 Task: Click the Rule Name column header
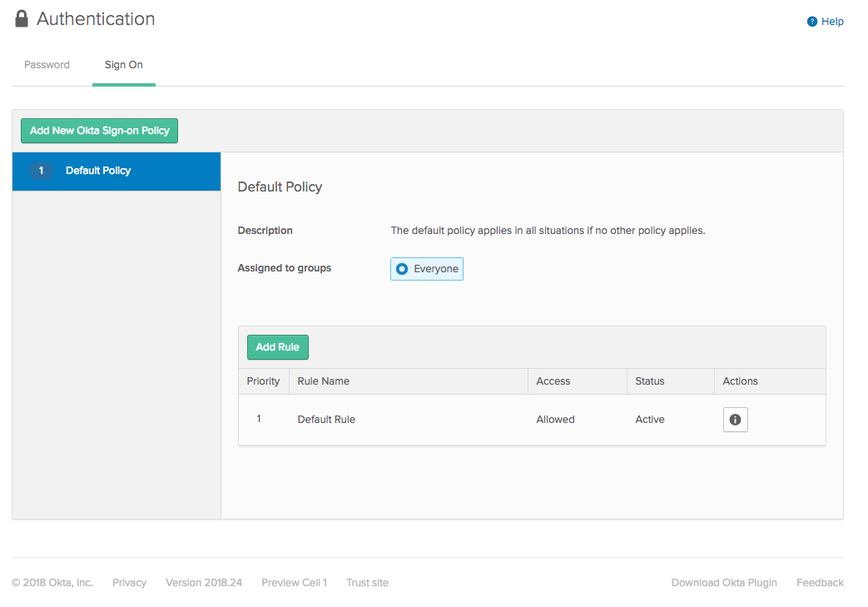(x=324, y=381)
